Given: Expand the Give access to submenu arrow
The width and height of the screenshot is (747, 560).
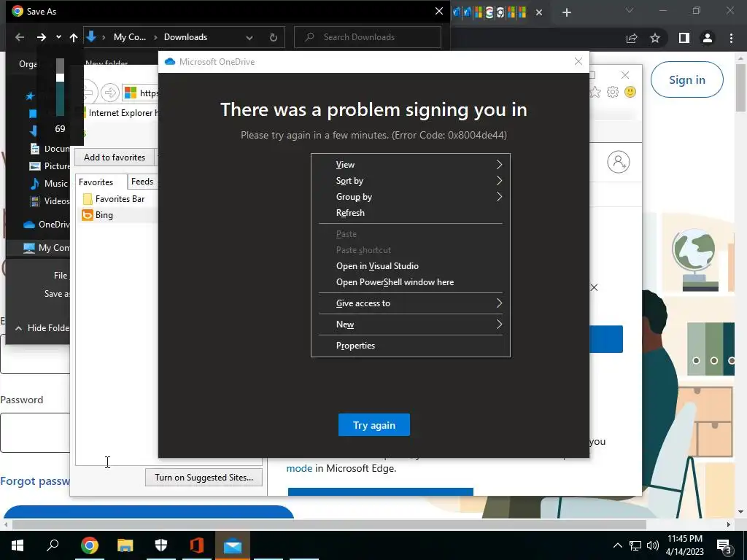Looking at the screenshot, I should tap(499, 303).
